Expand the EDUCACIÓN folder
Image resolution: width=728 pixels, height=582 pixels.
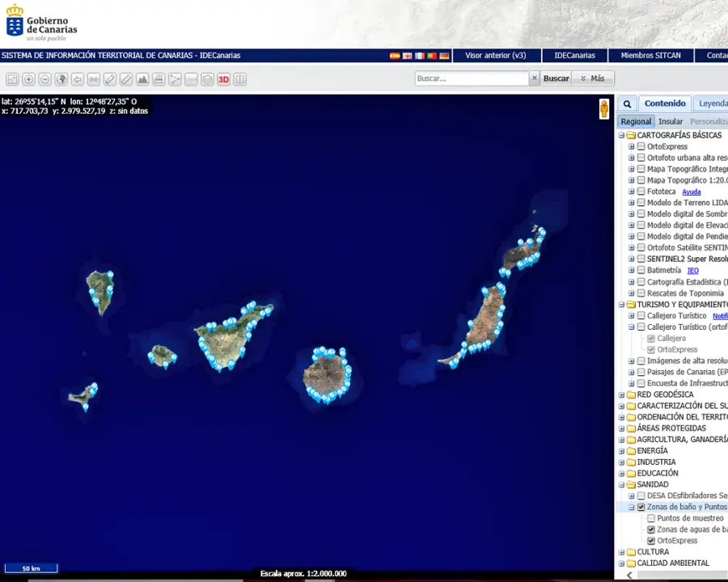pos(622,474)
